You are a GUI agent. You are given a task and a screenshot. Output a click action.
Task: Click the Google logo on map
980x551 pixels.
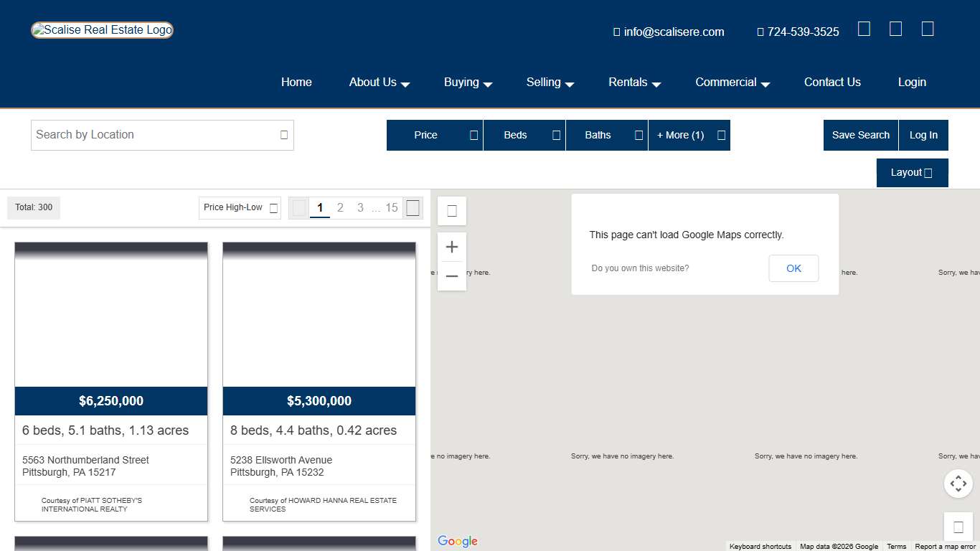point(457,541)
